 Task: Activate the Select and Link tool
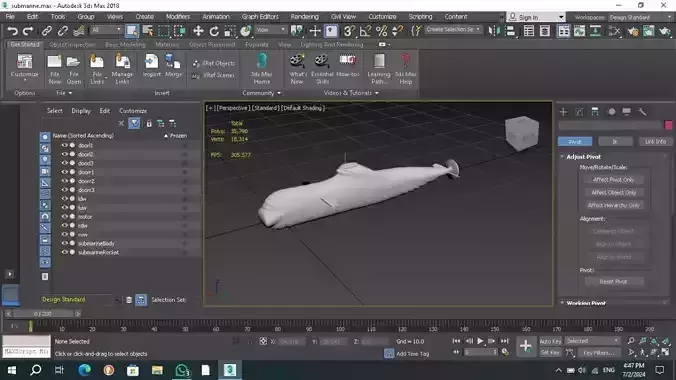[47, 31]
